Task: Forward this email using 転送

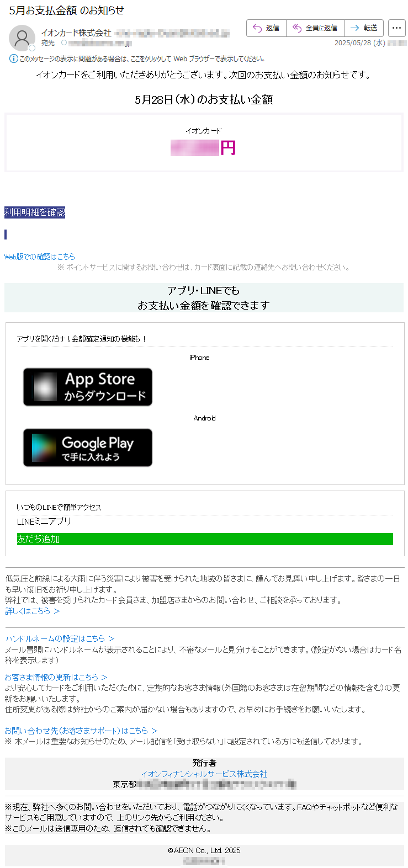Action: [x=364, y=28]
